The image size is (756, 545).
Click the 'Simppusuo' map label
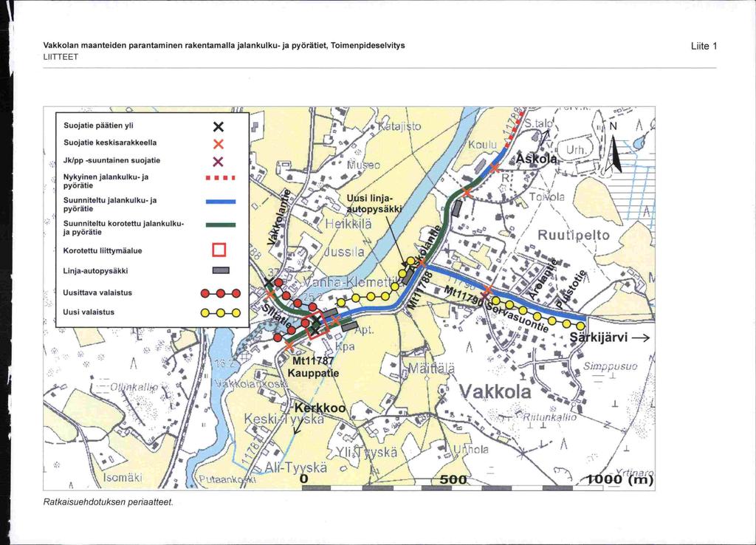[611, 366]
